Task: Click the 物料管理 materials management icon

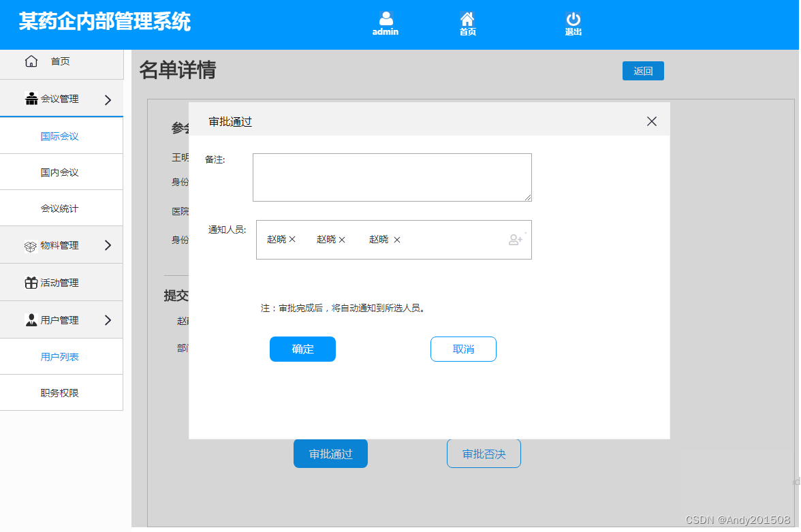Action: pos(31,245)
